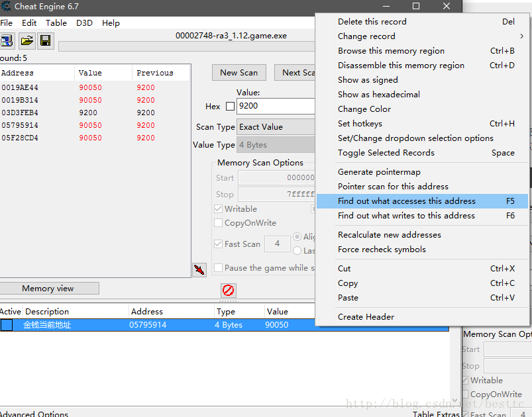The width and height of the screenshot is (532, 417).
Task: Toggle the CopyOnWrite checkbox
Action: click(218, 223)
